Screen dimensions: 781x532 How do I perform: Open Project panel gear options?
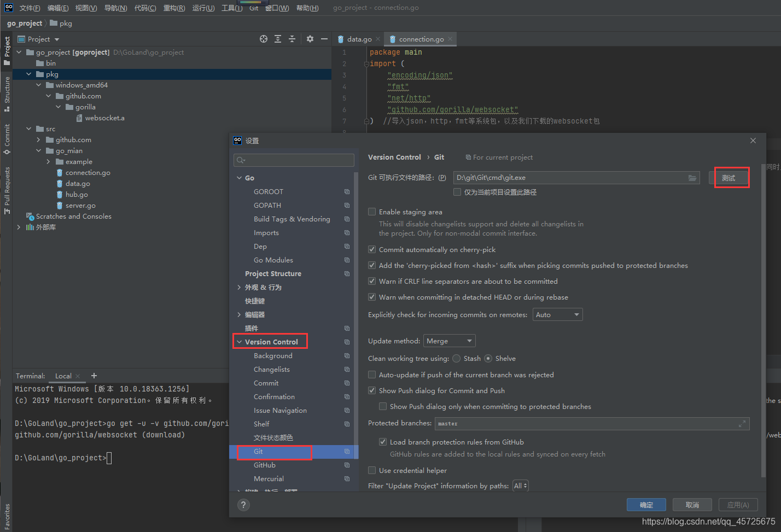click(x=310, y=39)
